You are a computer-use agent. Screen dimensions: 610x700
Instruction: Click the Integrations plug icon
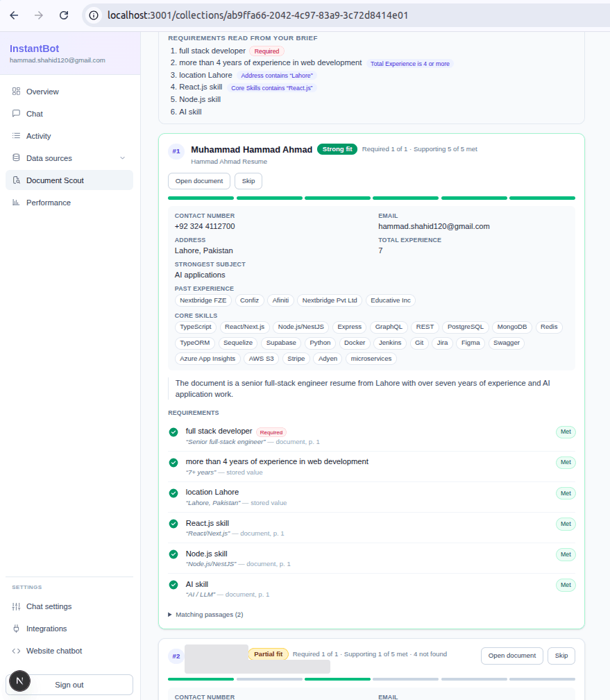tap(17, 629)
